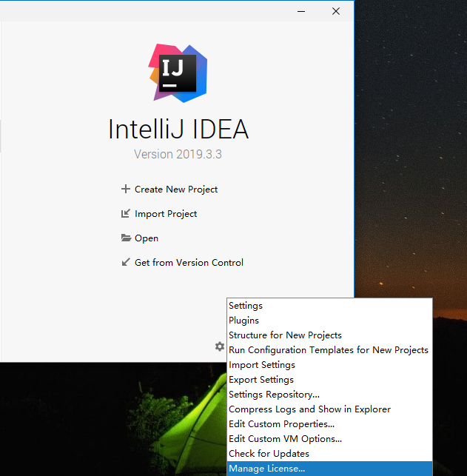Select Export Settings menu entry
The width and height of the screenshot is (467, 476).
[329, 380]
